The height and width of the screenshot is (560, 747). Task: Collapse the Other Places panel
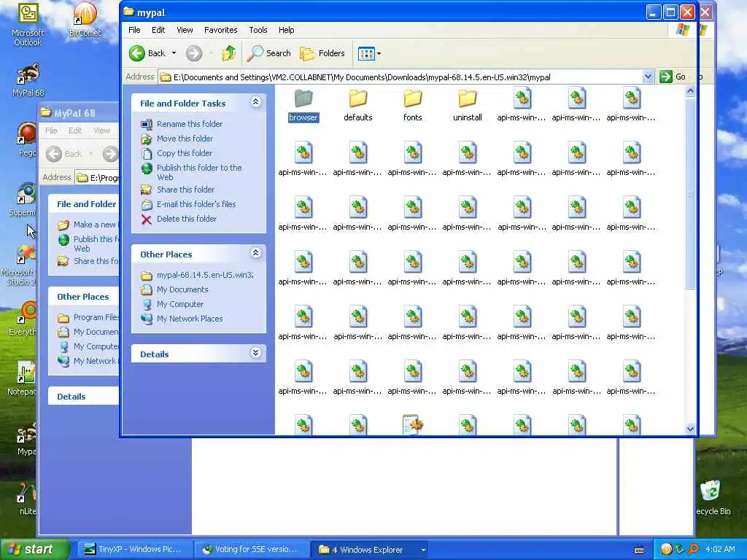[x=256, y=253]
